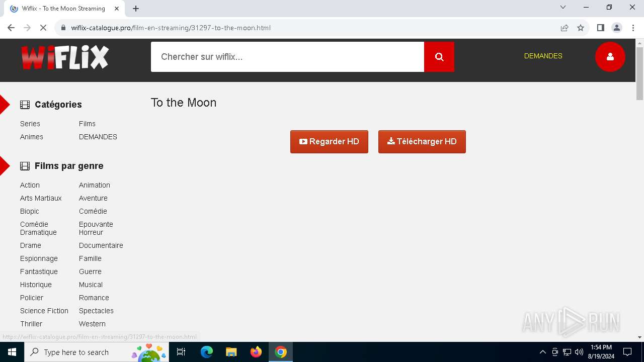Open Aventure genre
This screenshot has width=644, height=362.
tap(93, 198)
